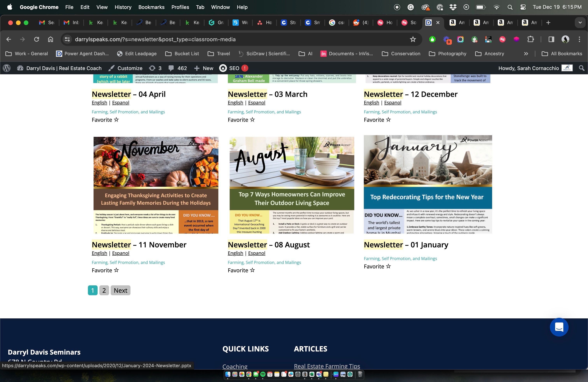The width and height of the screenshot is (588, 382).
Task: Toggle favorite star for 11 November newsletter
Action: [x=116, y=270]
